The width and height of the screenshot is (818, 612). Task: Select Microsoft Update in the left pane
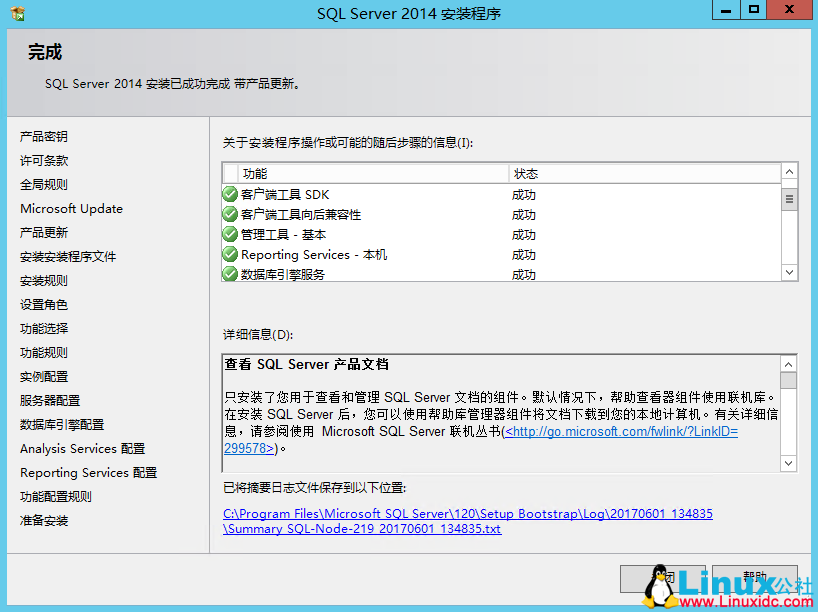click(71, 208)
